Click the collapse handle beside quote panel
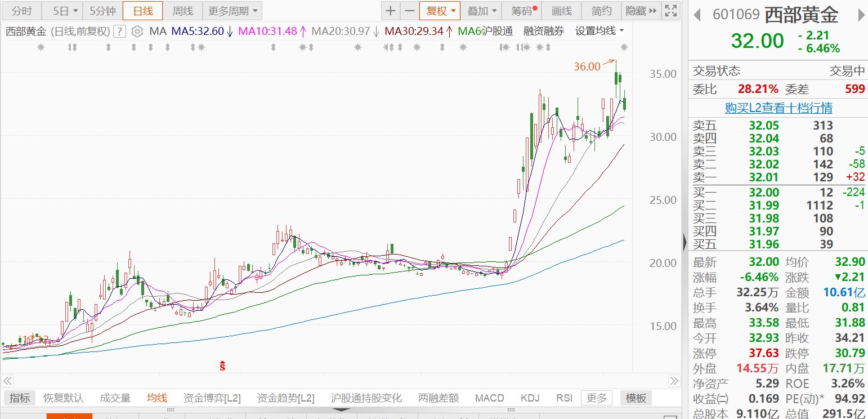The image size is (868, 419). 685,242
